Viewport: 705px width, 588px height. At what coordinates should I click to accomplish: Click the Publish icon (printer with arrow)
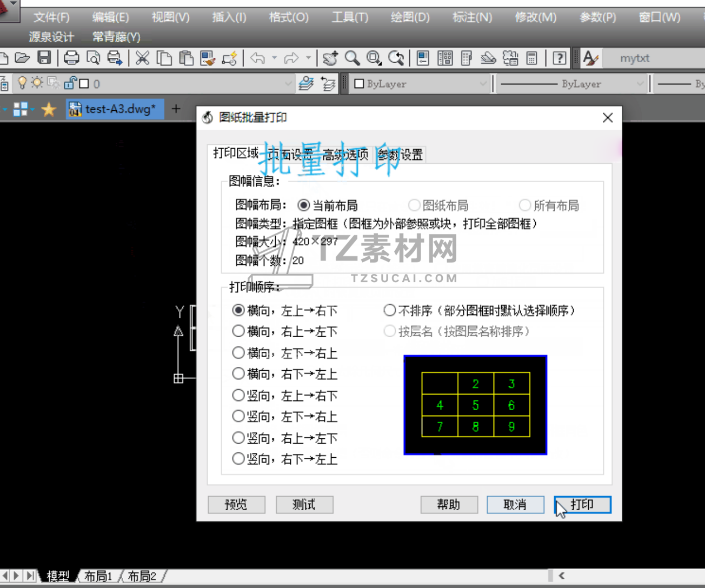click(115, 58)
